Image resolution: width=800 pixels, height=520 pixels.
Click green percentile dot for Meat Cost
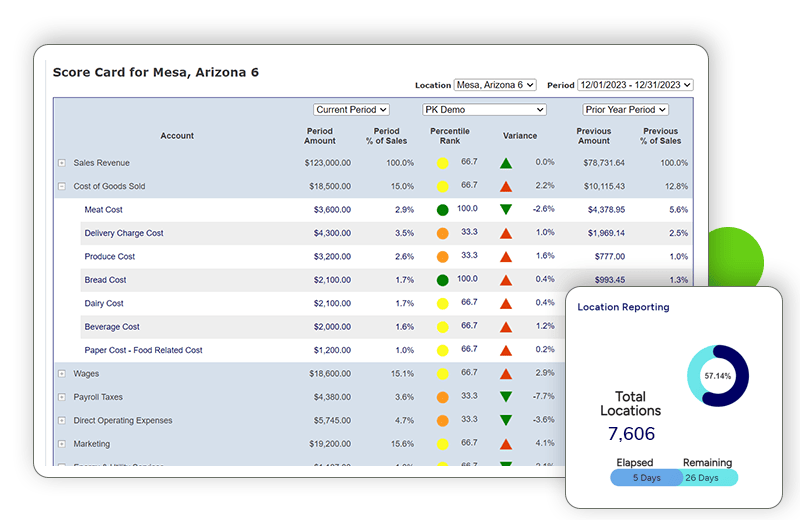click(x=442, y=210)
